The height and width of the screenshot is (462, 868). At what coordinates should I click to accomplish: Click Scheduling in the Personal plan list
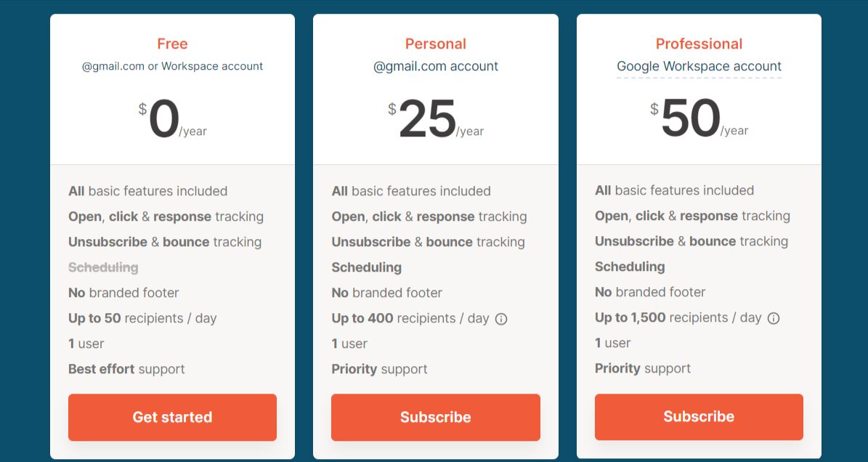[367, 267]
